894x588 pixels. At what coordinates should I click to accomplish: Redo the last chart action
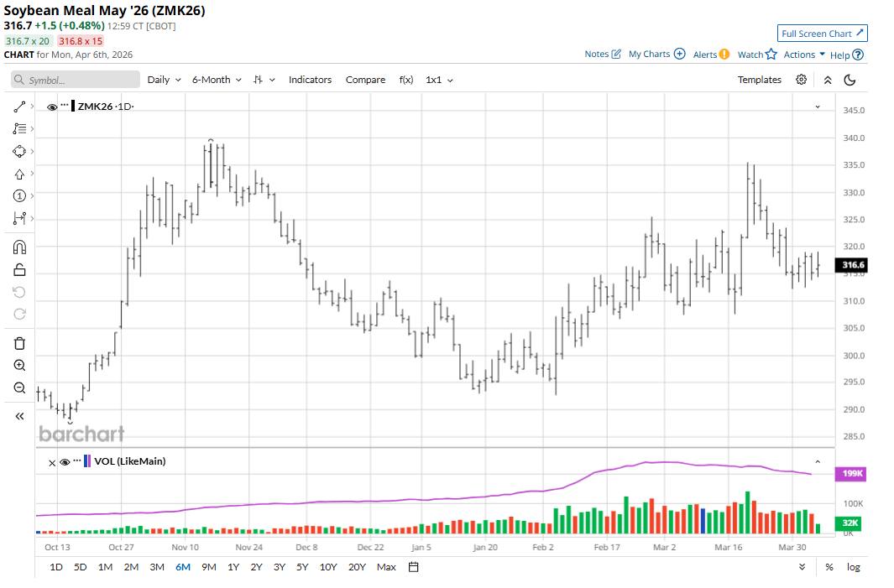(19, 314)
